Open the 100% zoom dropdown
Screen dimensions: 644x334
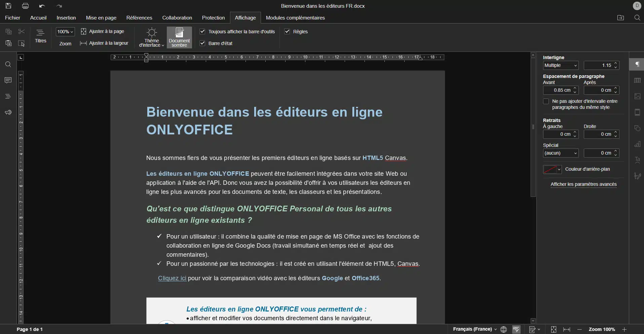point(65,32)
